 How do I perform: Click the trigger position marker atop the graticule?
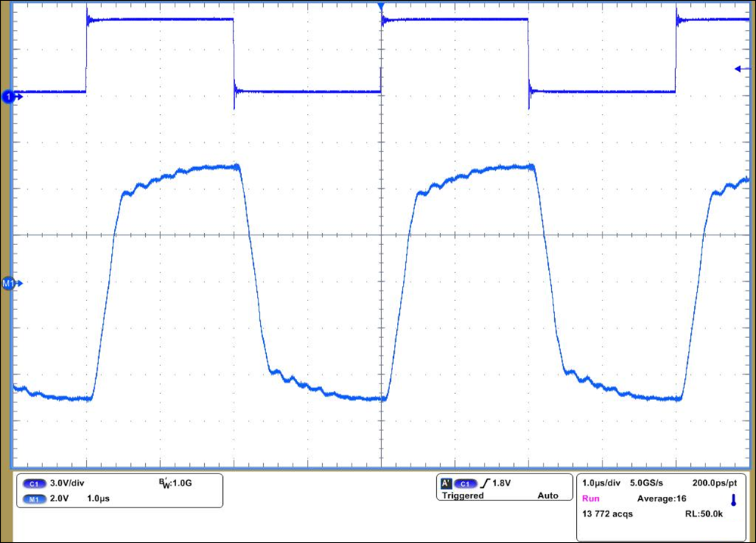pyautogui.click(x=380, y=6)
